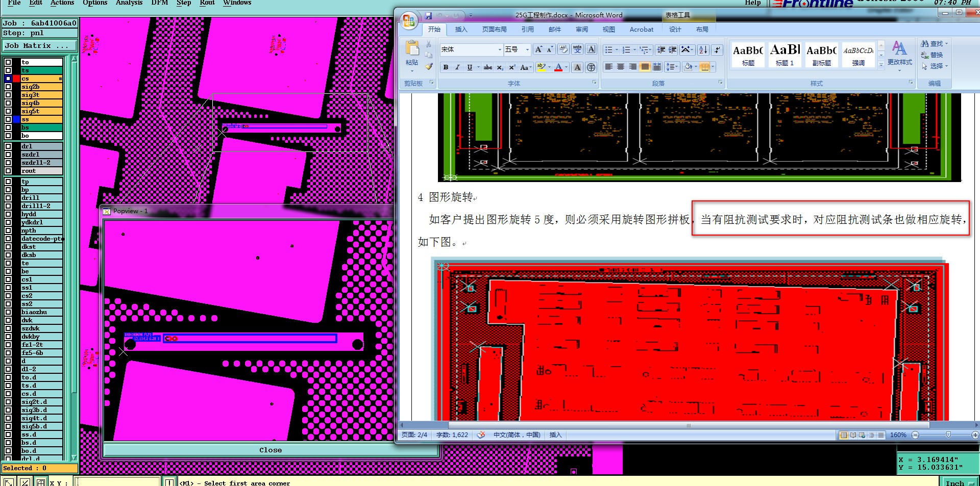Open the Inch units dropdown
This screenshot has height=486, width=980.
pyautogui.click(x=960, y=482)
